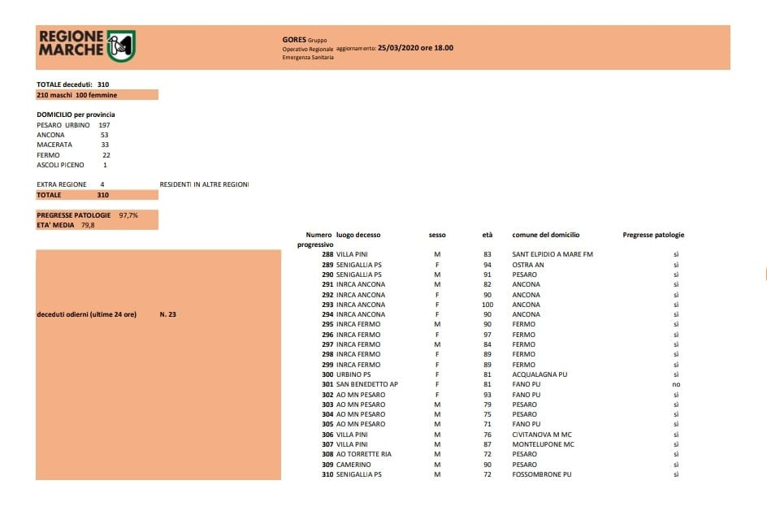Viewport: 767px width, 532px height.
Task: Click the "età" column header
Action: coord(487,235)
